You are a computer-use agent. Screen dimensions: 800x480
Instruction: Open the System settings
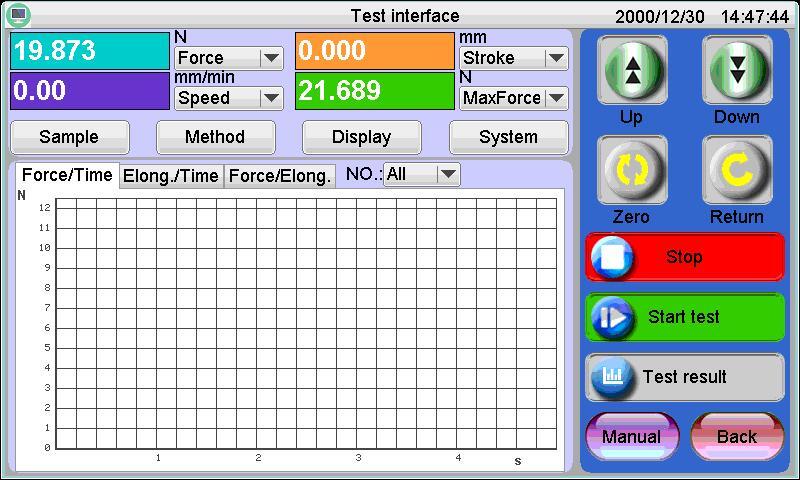point(509,137)
